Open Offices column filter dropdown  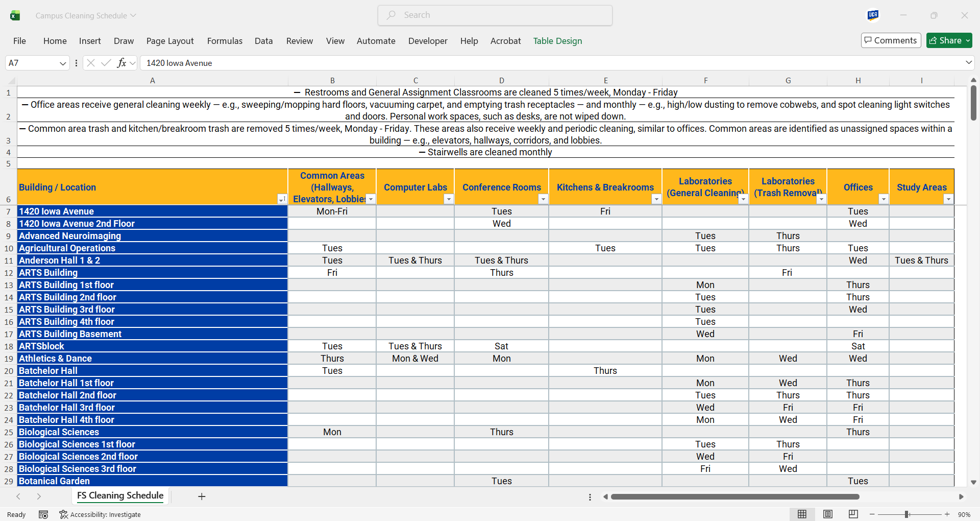(x=884, y=199)
